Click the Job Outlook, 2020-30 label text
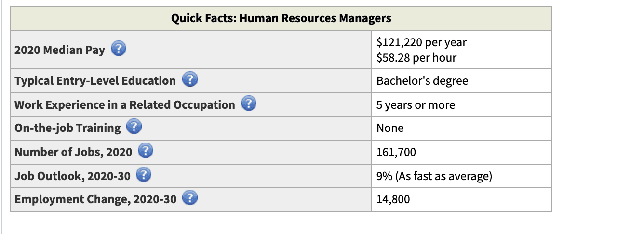The image size is (644, 234). (72, 176)
